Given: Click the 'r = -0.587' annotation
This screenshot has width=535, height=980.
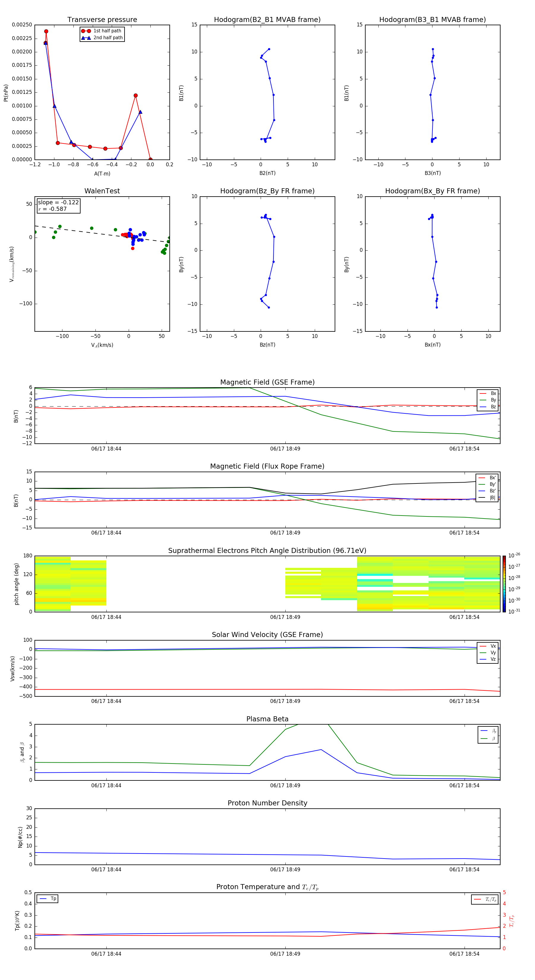Looking at the screenshot, I should (53, 209).
